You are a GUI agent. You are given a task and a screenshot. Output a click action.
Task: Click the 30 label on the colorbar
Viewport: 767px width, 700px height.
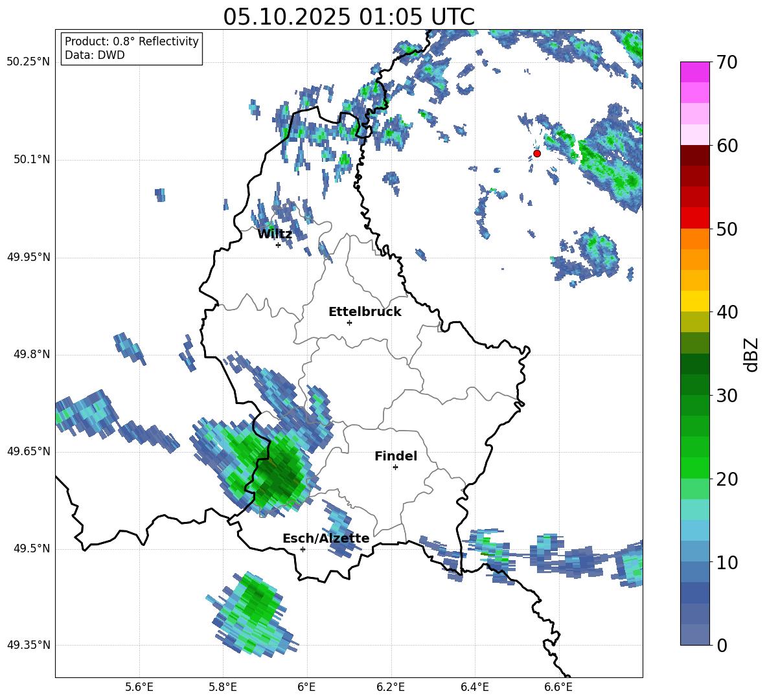[x=727, y=396]
